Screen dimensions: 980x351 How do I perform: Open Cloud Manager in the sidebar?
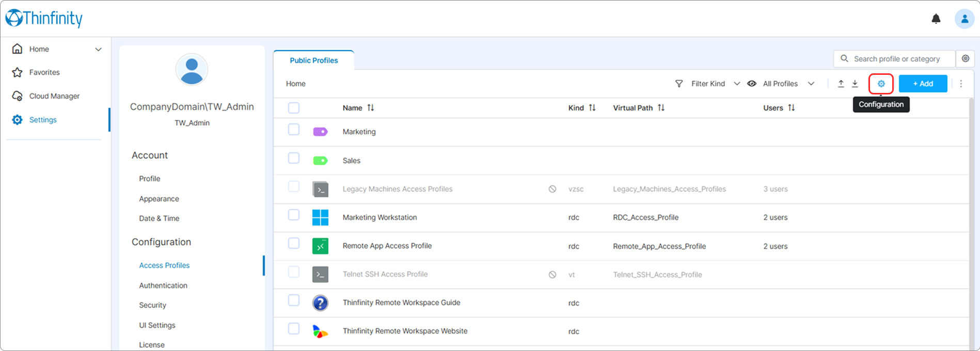tap(54, 96)
